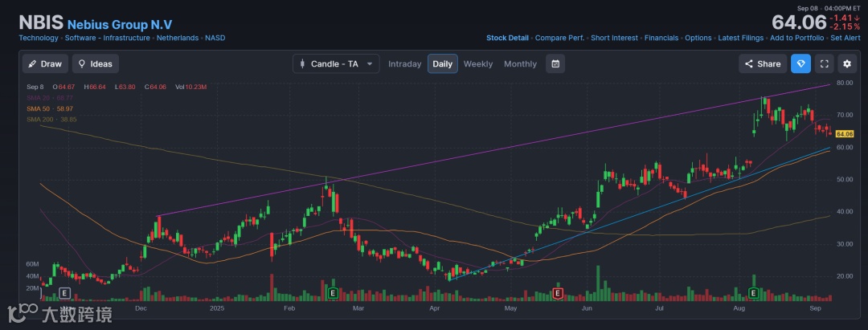This screenshot has width=868, height=330.
Task: Open the Software - Infrastructure industry link
Action: (108, 39)
